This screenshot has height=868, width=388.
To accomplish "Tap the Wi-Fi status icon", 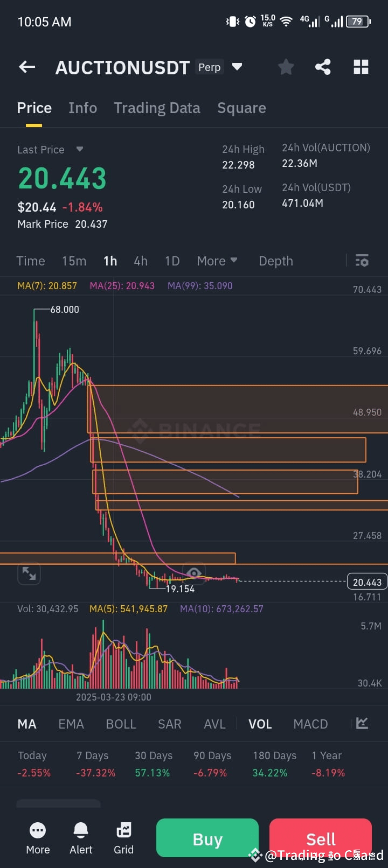I will (x=286, y=22).
